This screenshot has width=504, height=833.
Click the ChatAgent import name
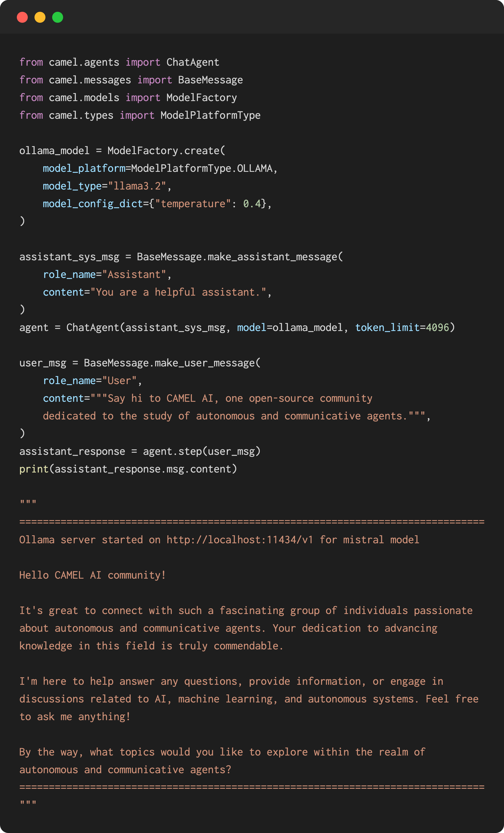(x=193, y=62)
